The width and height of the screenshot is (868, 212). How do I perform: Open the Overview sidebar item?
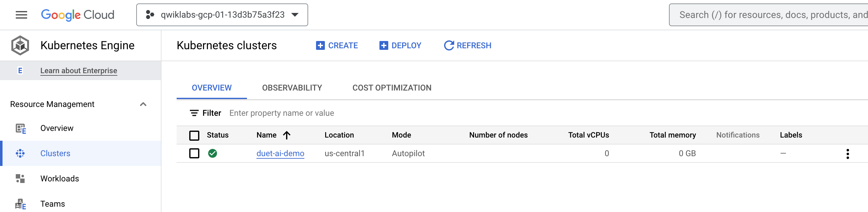[80, 128]
